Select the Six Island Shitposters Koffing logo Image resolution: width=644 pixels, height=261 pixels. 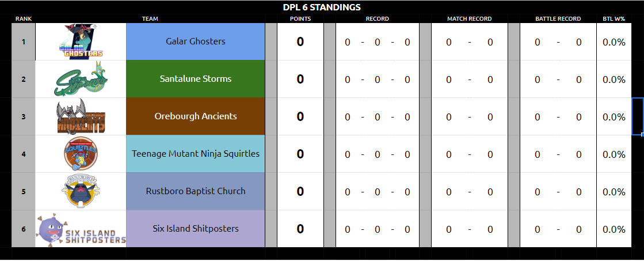[x=81, y=229]
